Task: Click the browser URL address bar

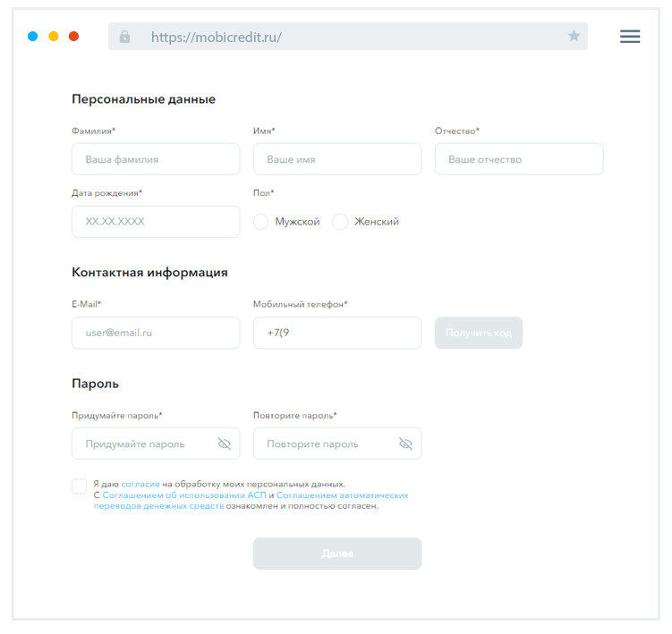Action: (349, 37)
